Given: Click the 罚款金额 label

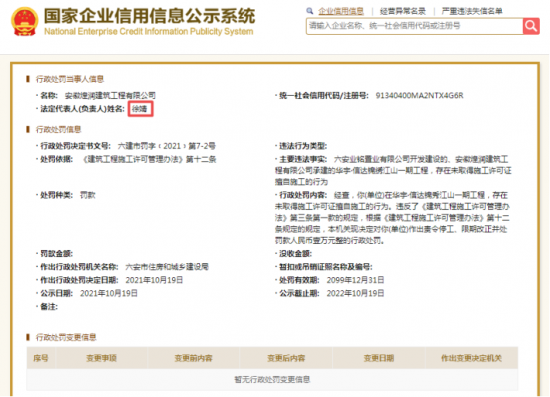Looking at the screenshot, I should coord(56,254).
